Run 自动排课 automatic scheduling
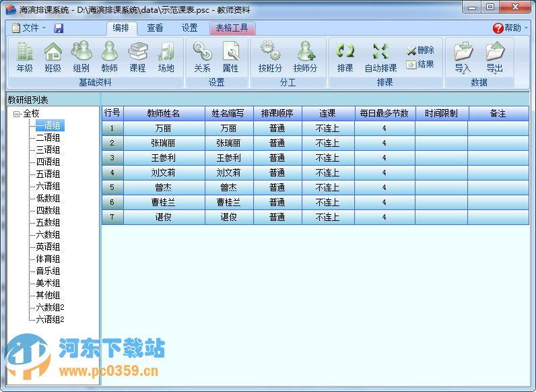 (x=380, y=57)
